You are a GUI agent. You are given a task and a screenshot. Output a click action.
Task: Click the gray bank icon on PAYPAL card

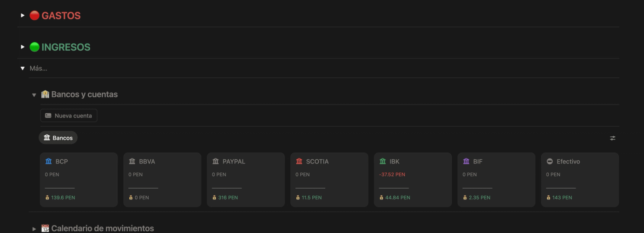[216, 161]
